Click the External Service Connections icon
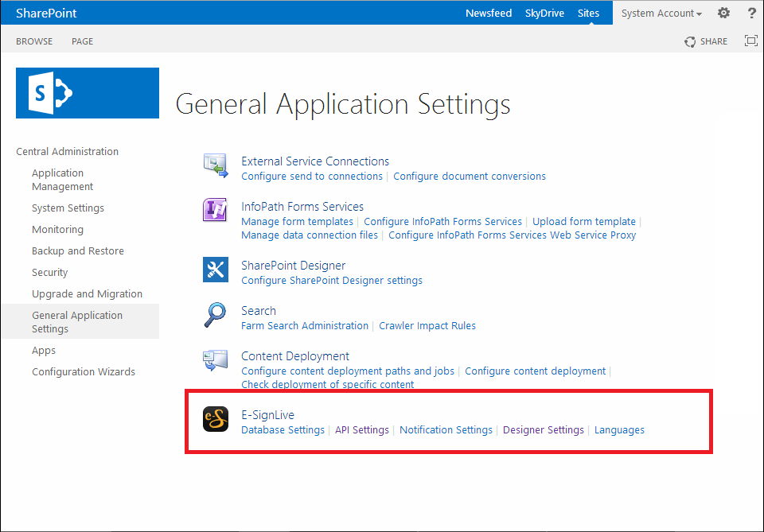764x532 pixels. (x=216, y=165)
